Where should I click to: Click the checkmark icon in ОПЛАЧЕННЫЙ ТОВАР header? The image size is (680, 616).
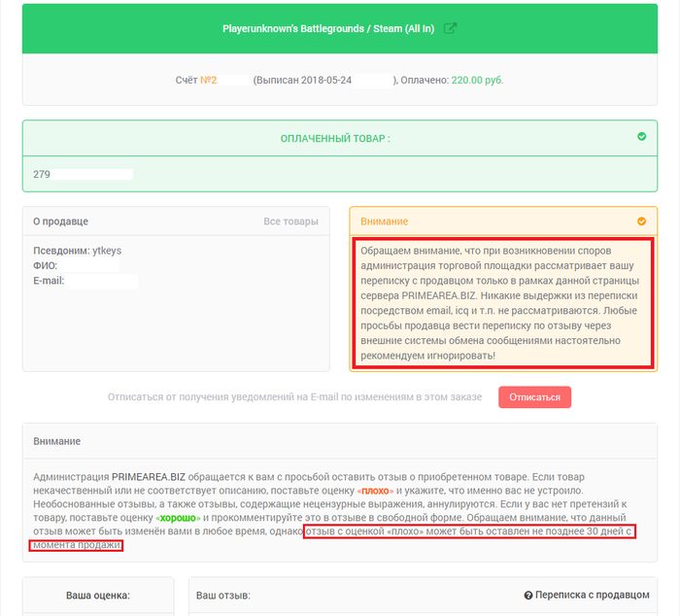click(641, 137)
